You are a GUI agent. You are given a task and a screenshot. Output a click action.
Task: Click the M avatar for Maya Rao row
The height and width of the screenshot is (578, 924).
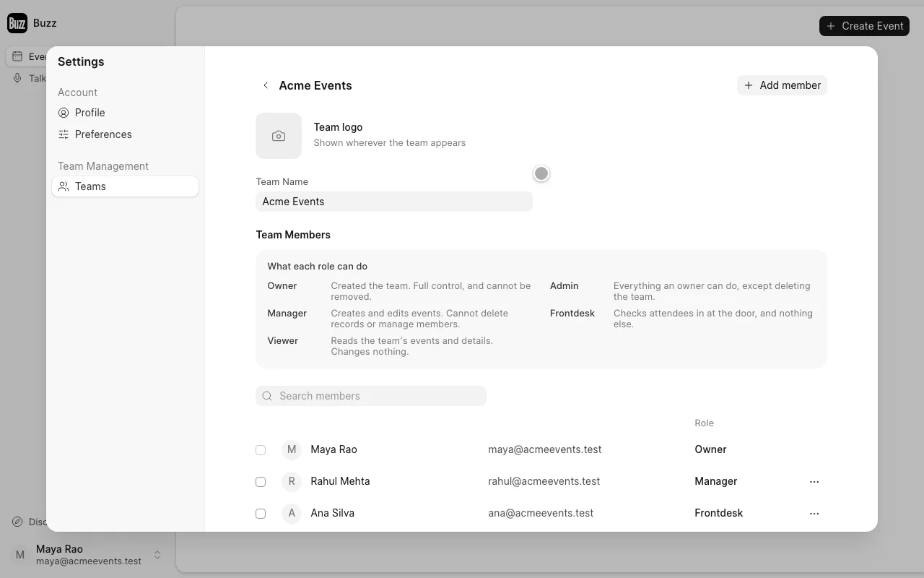click(292, 449)
